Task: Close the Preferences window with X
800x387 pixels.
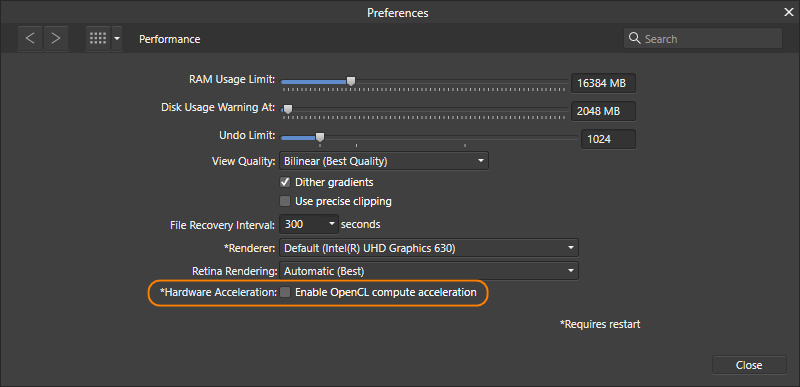Action: (789, 12)
